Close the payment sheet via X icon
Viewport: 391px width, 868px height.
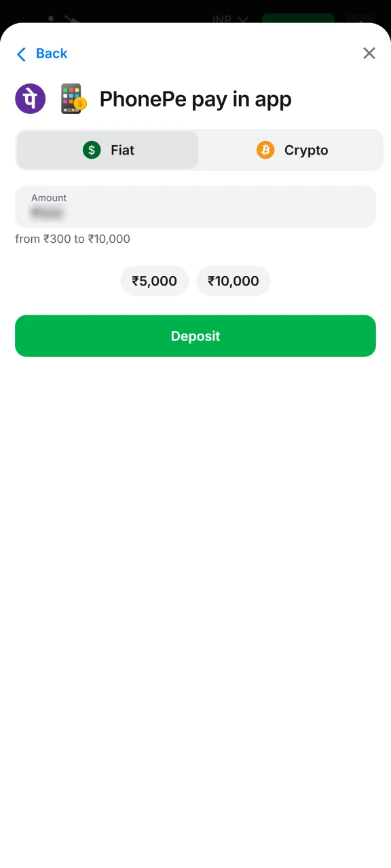click(x=369, y=53)
